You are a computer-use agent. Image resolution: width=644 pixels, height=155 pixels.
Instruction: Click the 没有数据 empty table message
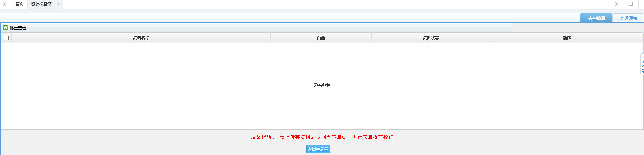[x=322, y=85]
